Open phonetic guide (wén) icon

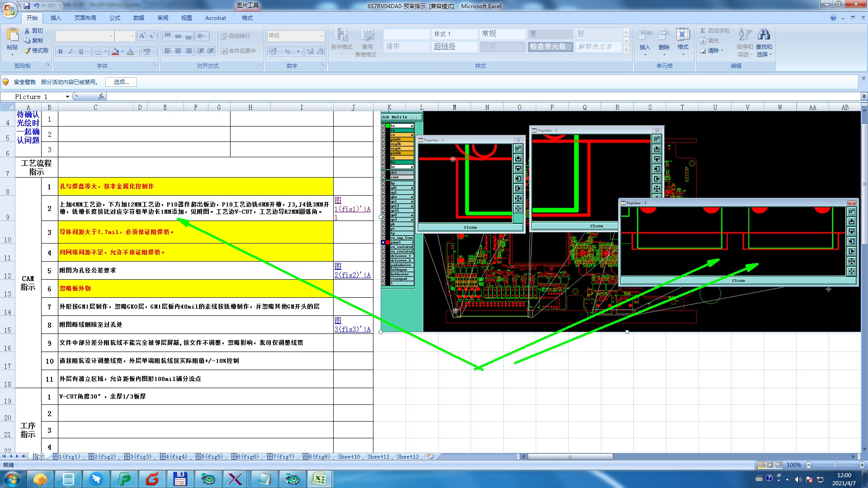coord(147,52)
